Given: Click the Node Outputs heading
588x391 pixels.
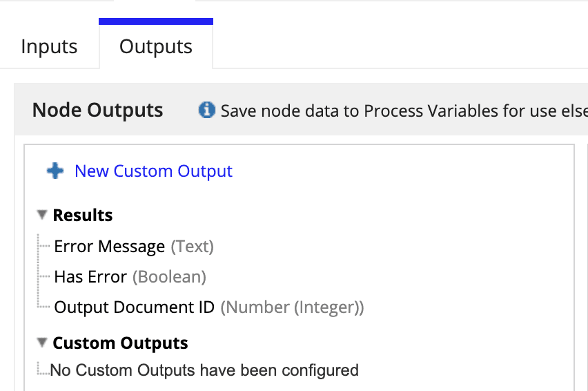Looking at the screenshot, I should tap(98, 110).
